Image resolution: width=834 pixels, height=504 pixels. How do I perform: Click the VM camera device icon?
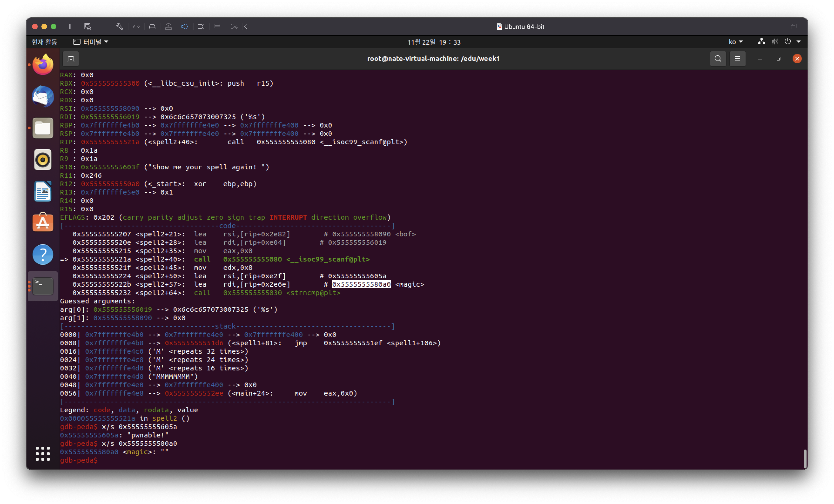click(x=201, y=26)
